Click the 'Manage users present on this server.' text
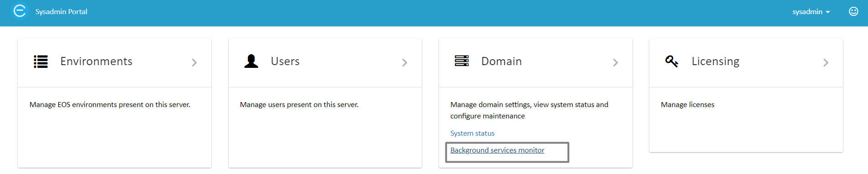Image resolution: width=868 pixels, height=174 pixels. point(299,105)
